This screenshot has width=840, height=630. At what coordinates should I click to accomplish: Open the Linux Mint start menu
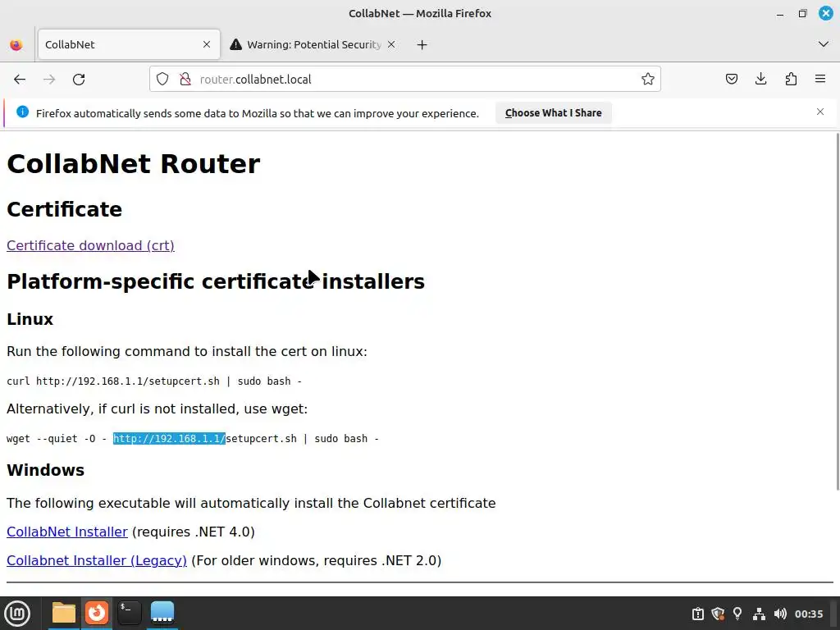click(x=17, y=614)
